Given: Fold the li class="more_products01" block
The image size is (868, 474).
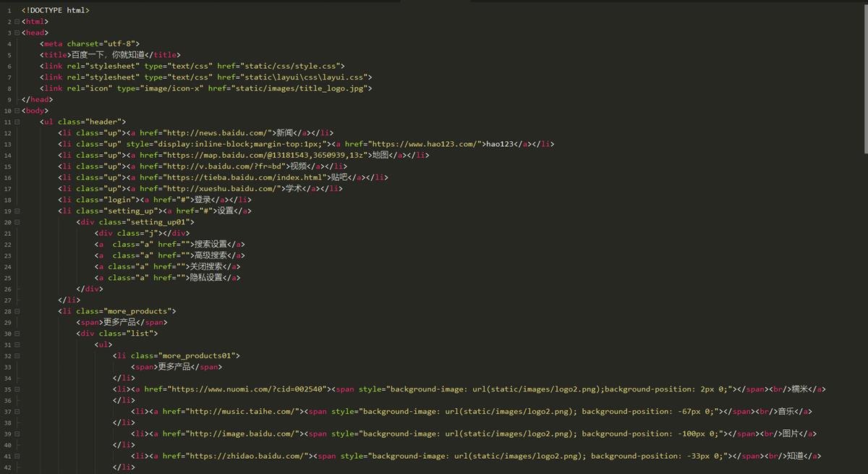Looking at the screenshot, I should tap(17, 356).
